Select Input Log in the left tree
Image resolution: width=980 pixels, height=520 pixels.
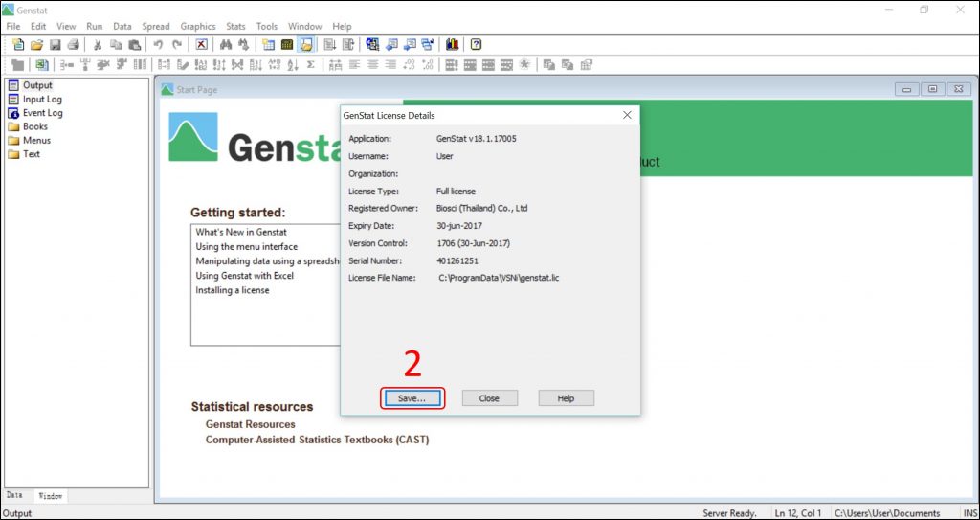[42, 99]
